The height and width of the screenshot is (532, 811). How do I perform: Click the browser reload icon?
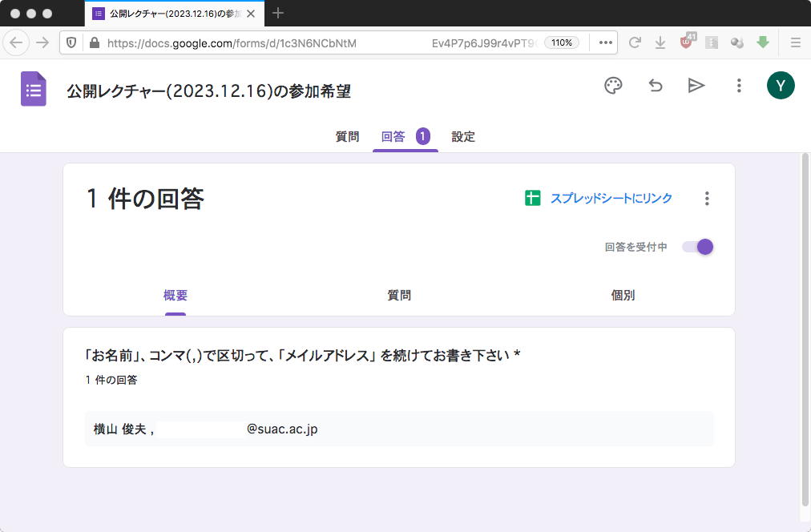coord(635,42)
